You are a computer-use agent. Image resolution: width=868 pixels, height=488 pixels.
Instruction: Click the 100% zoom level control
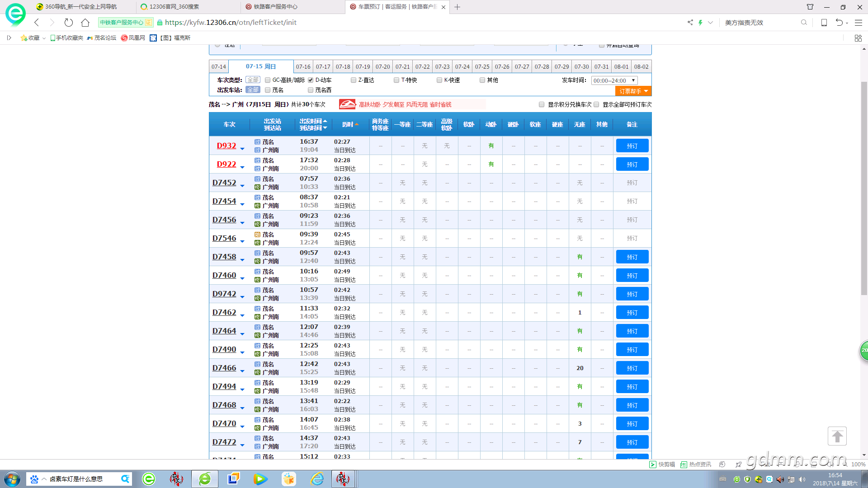click(858, 464)
